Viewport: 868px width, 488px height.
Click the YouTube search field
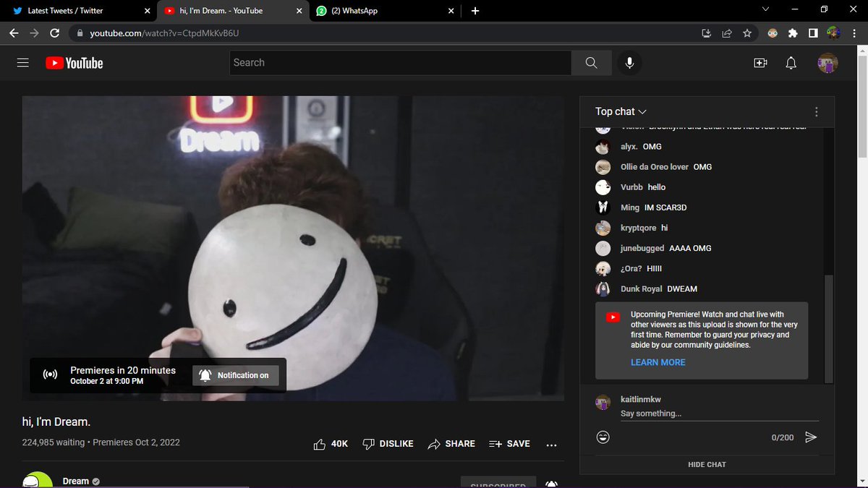(401, 63)
